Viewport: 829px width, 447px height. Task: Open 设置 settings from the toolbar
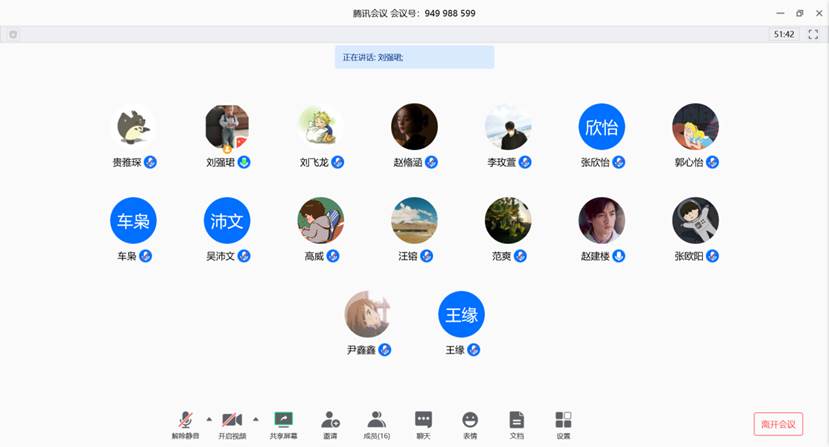563,423
